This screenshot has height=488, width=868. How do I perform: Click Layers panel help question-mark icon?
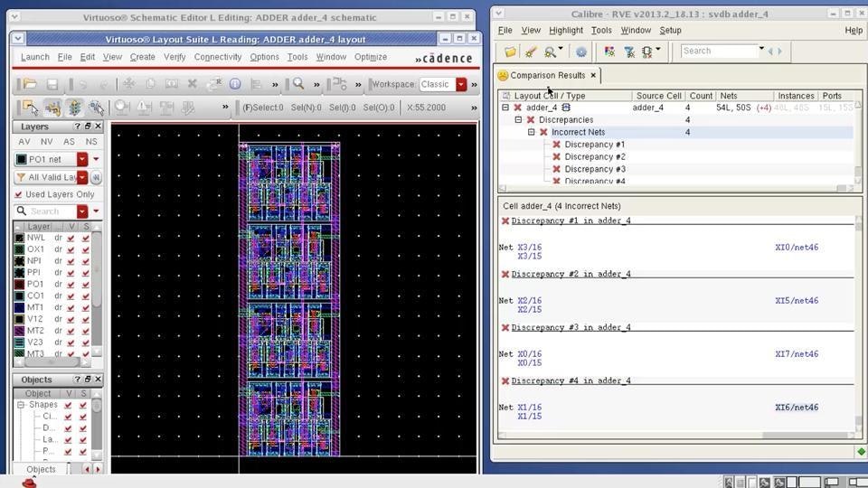(78, 127)
